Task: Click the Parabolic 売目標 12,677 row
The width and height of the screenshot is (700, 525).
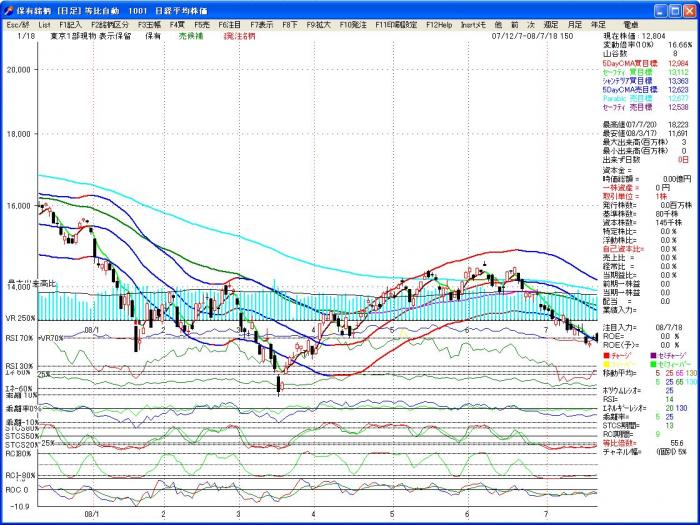Action: click(646, 98)
